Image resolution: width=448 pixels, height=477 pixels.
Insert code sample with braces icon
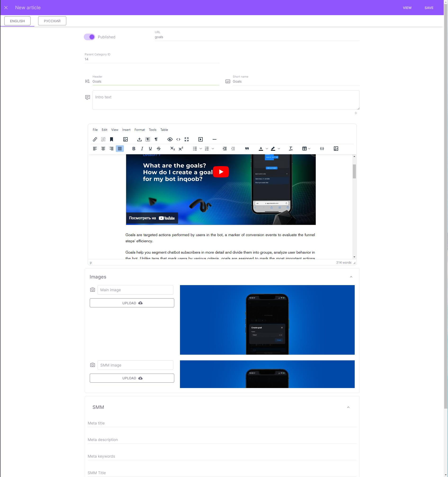(322, 149)
